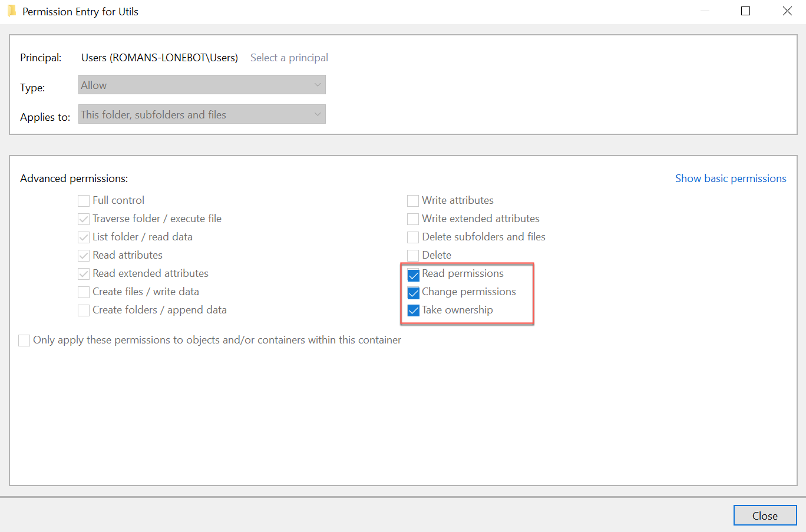Check Create folders / append data

tap(84, 310)
